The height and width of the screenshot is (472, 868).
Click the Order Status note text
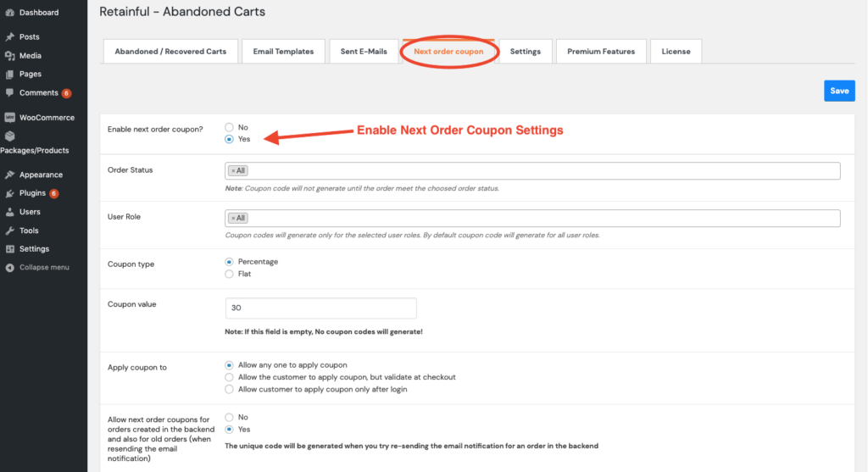coord(361,189)
